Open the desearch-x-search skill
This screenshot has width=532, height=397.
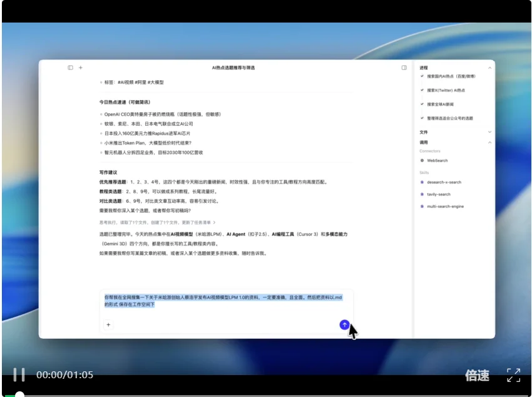click(444, 182)
